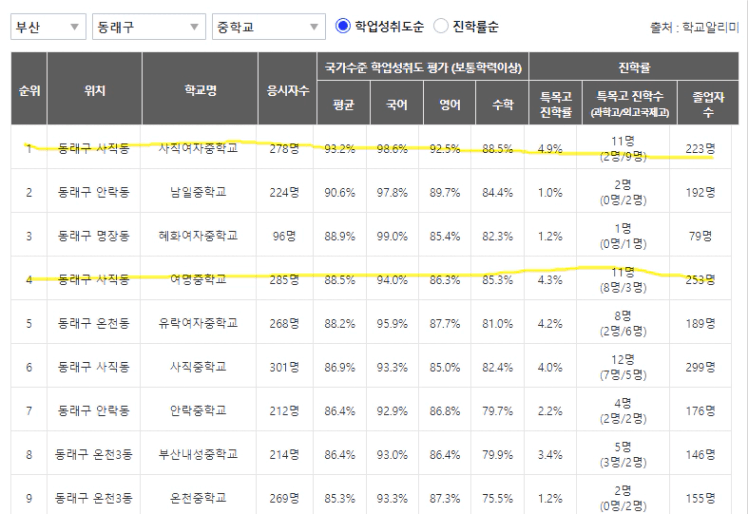Click the 학교명 column header
The image size is (748, 514).
coord(200,89)
